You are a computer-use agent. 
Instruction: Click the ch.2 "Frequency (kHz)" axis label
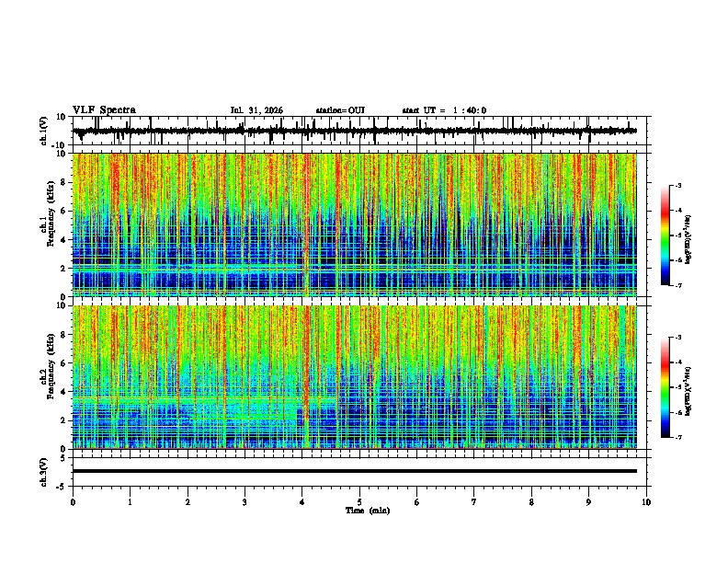click(x=51, y=366)
